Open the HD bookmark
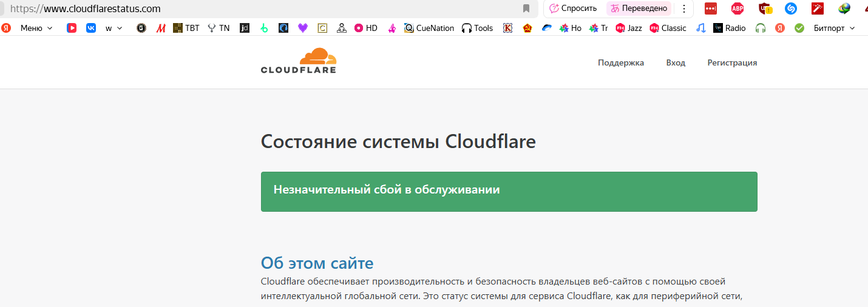 [366, 28]
